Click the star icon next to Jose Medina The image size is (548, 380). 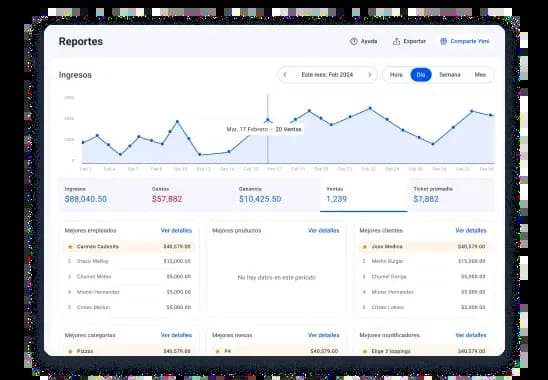(x=365, y=247)
